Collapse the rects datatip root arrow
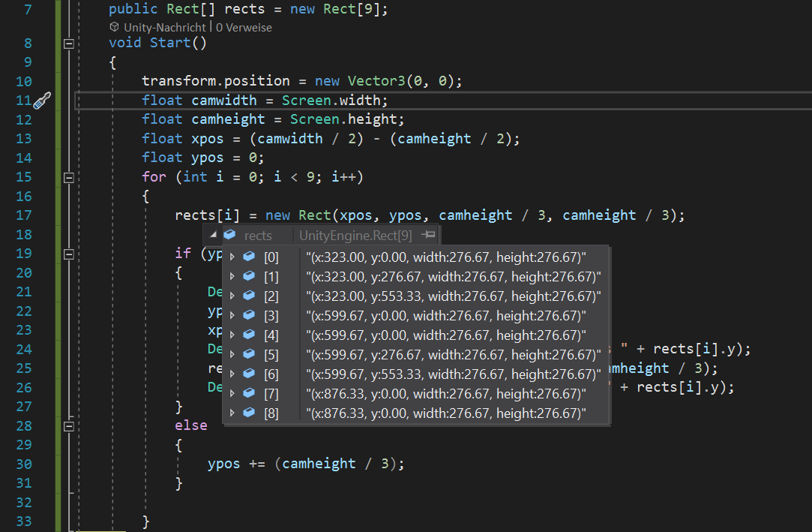The height and width of the screenshot is (532, 812). [213, 235]
